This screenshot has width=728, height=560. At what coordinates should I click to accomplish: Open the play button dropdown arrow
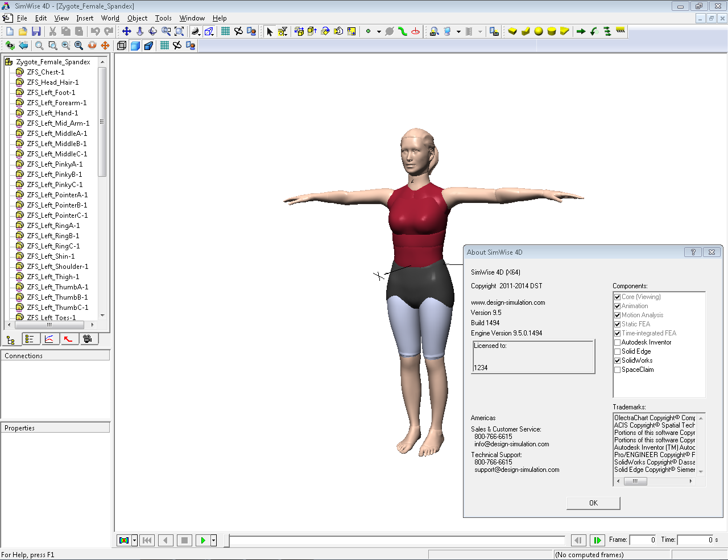(214, 540)
